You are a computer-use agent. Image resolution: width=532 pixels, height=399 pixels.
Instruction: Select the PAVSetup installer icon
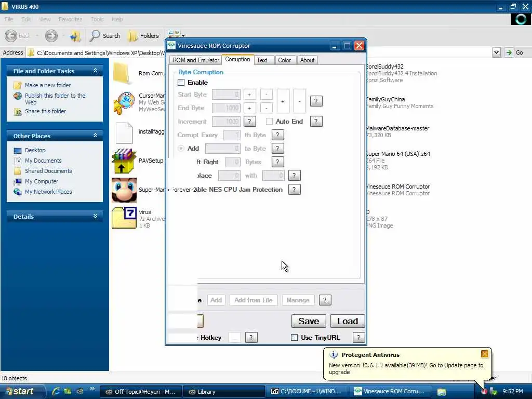[124, 161]
